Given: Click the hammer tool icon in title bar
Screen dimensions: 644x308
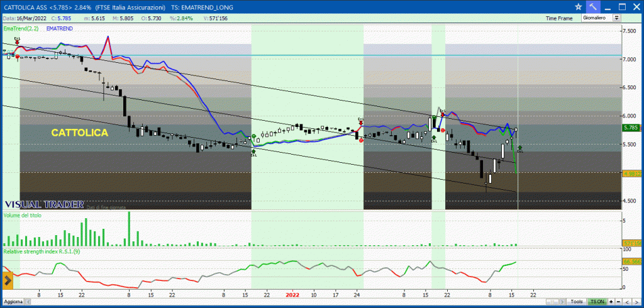Looking at the screenshot, I should 592,7.
